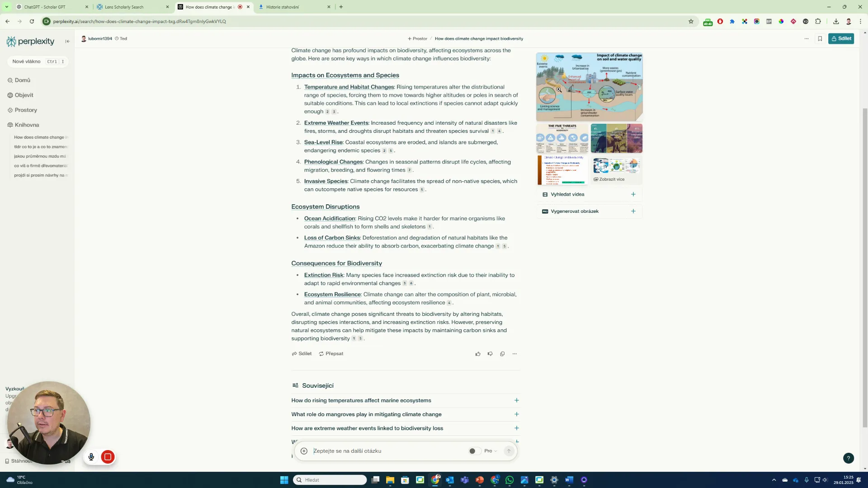Open Windows Start menu
The width and height of the screenshot is (868, 488).
point(284,480)
